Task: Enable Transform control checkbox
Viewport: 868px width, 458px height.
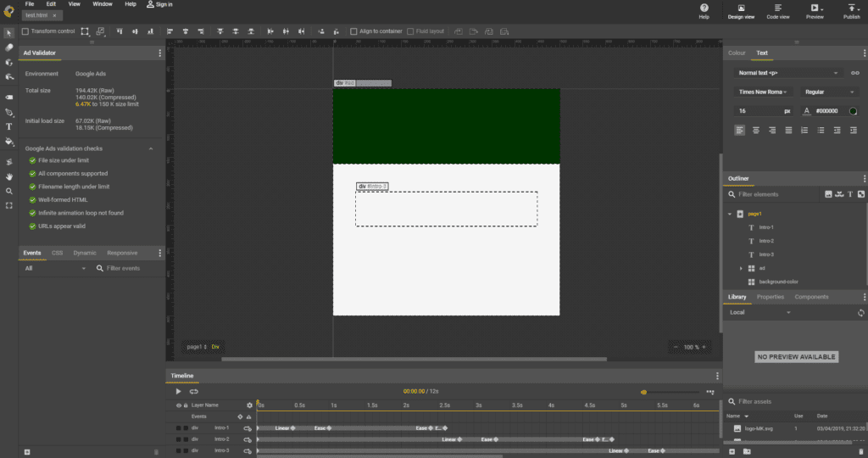Action: 25,31
